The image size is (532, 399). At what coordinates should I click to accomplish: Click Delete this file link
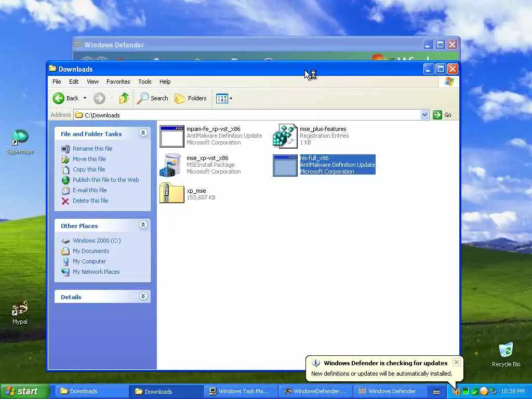90,201
